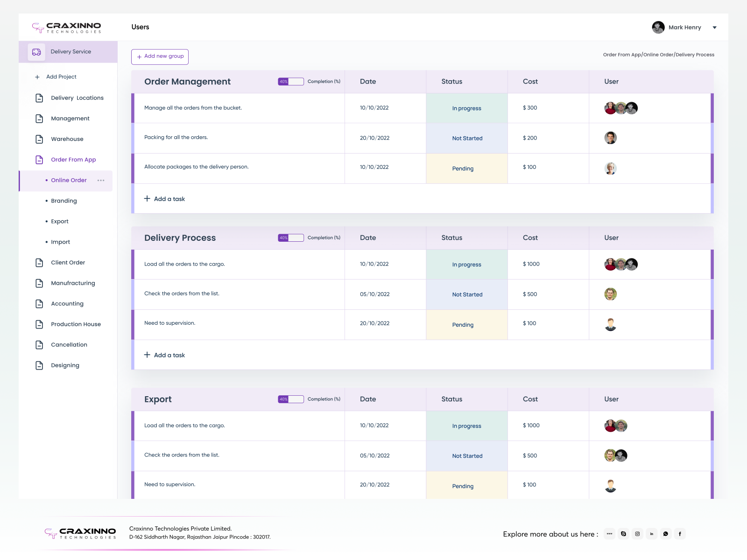
Task: Click the Instagram icon in the footer
Action: [637, 534]
